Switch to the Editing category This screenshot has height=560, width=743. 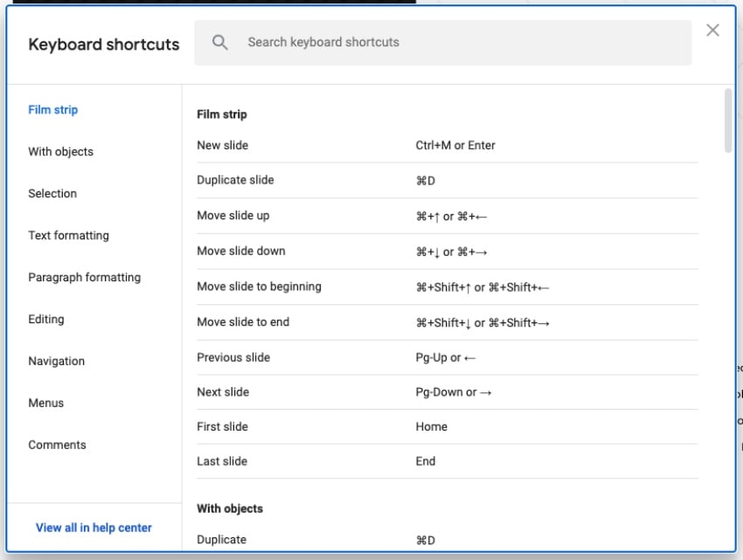point(46,320)
